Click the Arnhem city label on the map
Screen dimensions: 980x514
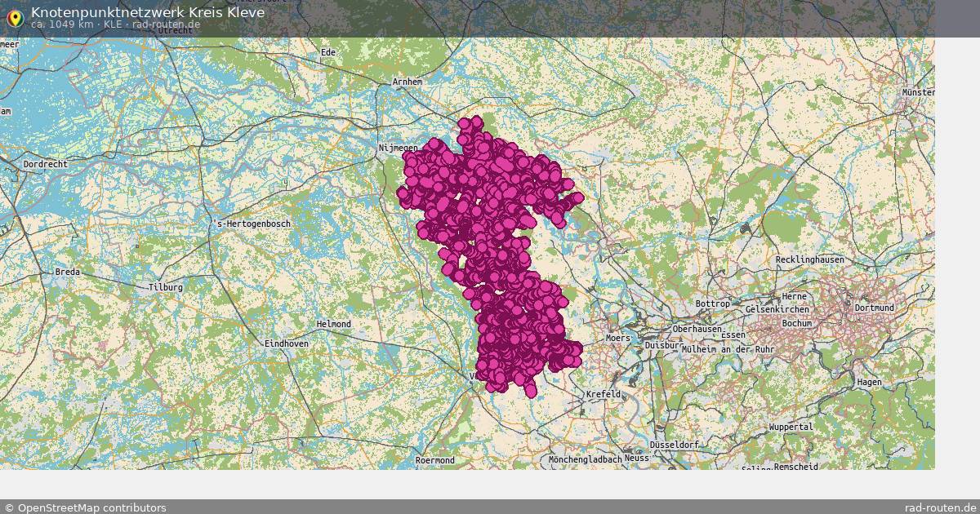tap(406, 82)
